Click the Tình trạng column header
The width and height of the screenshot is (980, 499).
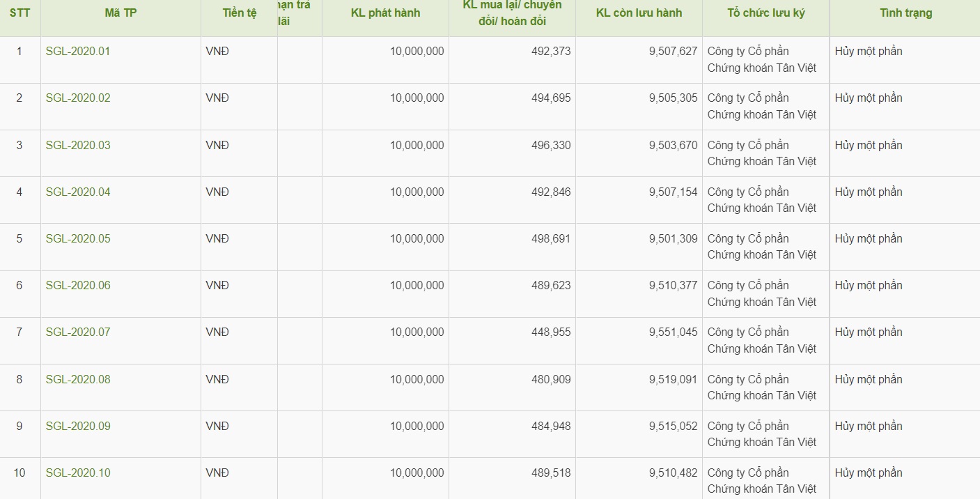tap(905, 13)
